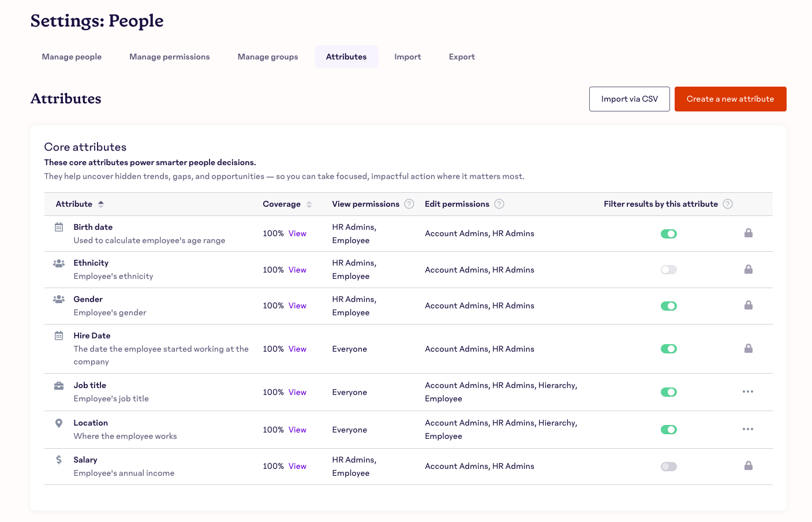Click help icon next to Filter results header
812x522 pixels.
[x=728, y=204]
